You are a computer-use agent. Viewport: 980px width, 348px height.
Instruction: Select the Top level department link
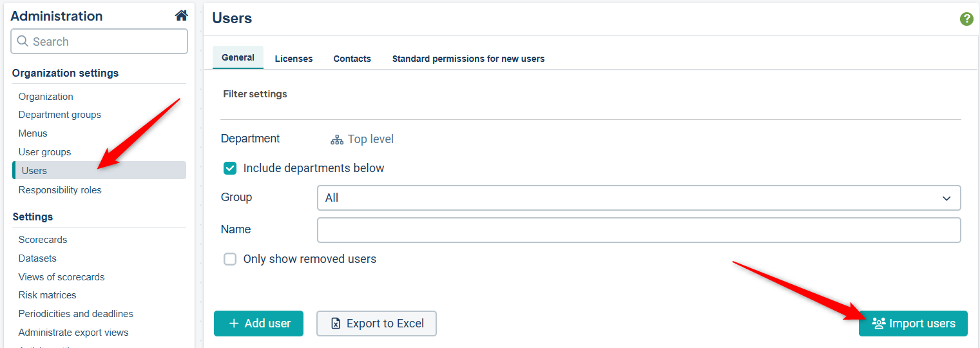370,139
